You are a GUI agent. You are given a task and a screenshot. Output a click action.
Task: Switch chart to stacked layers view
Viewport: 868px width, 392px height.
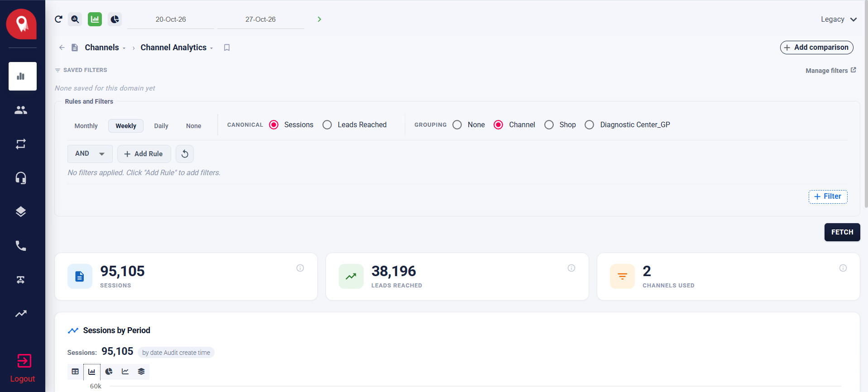click(x=141, y=372)
